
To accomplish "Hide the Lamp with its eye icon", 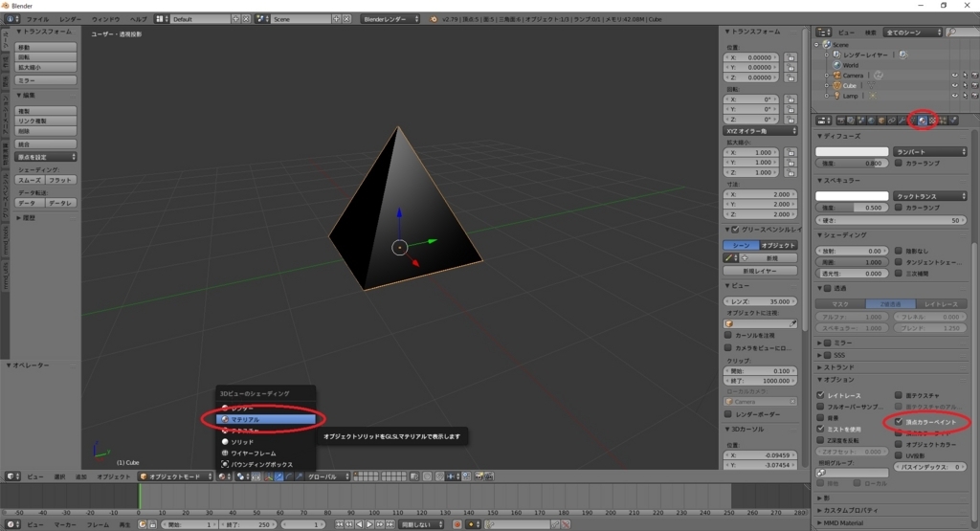I will coord(954,96).
